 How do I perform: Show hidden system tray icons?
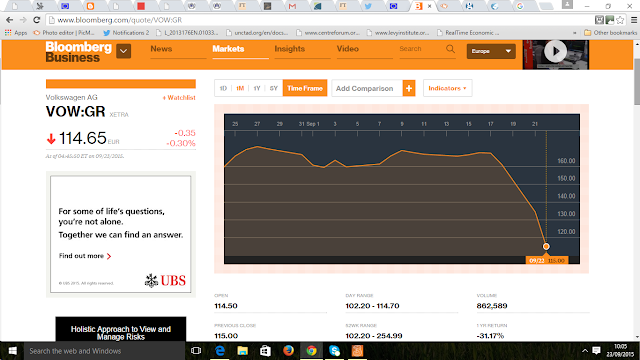[x=584, y=351]
